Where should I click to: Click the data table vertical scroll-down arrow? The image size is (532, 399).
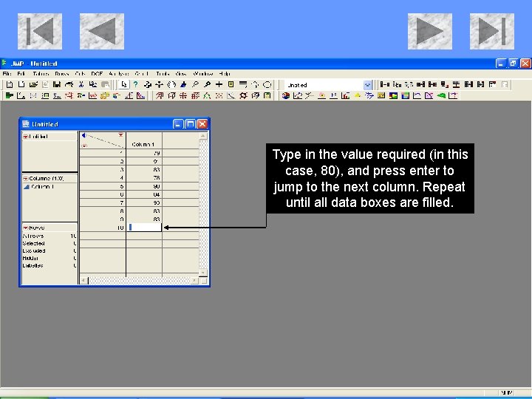203,273
